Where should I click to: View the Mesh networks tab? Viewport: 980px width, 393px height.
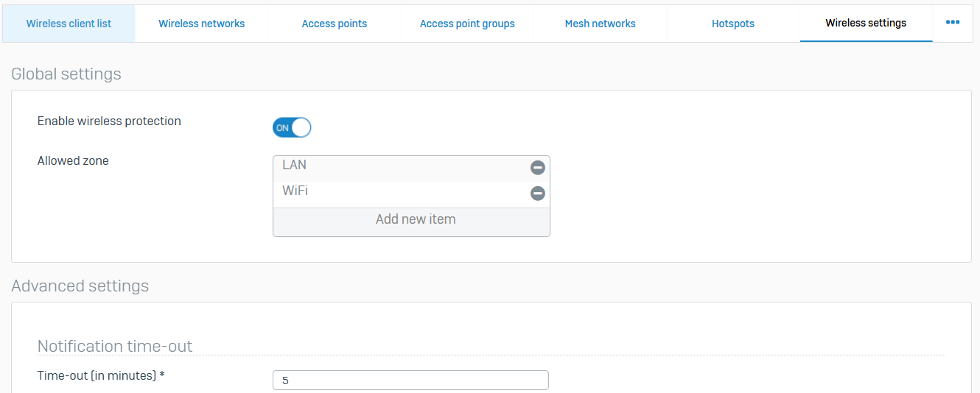click(600, 24)
